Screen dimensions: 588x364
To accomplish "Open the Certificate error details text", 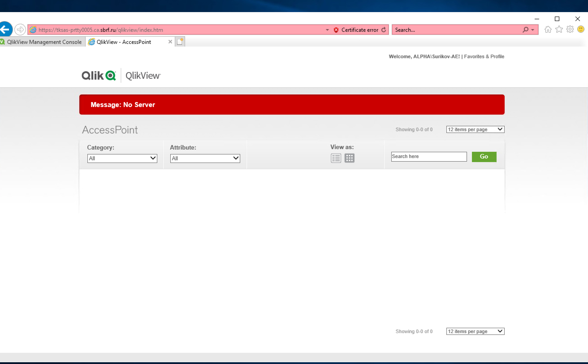I will coord(360,30).
